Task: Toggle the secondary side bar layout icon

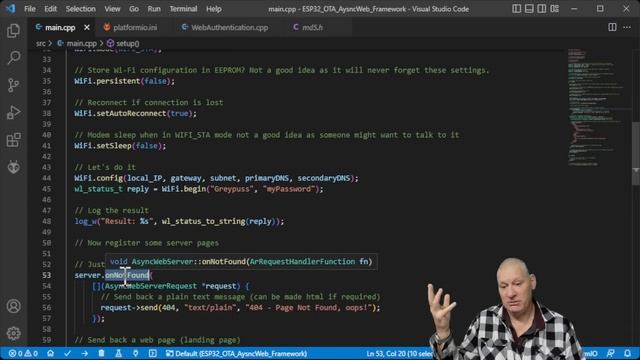Action: click(542, 9)
